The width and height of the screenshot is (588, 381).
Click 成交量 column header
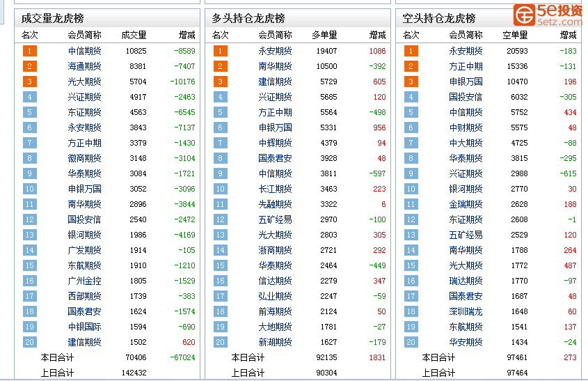(134, 36)
